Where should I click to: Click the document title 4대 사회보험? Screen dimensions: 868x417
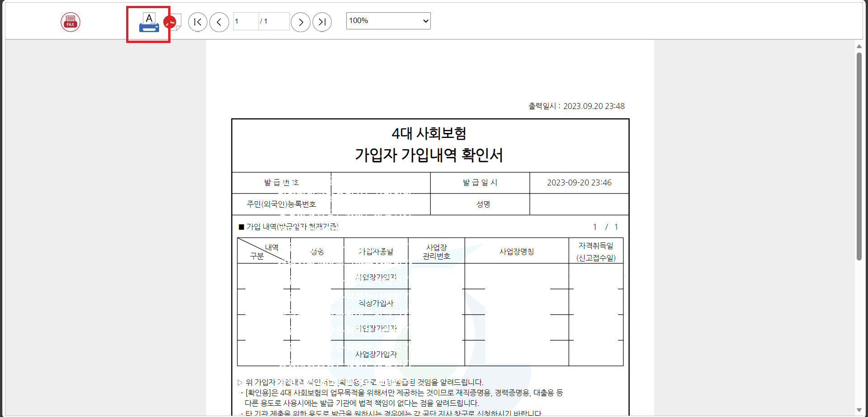click(x=429, y=133)
